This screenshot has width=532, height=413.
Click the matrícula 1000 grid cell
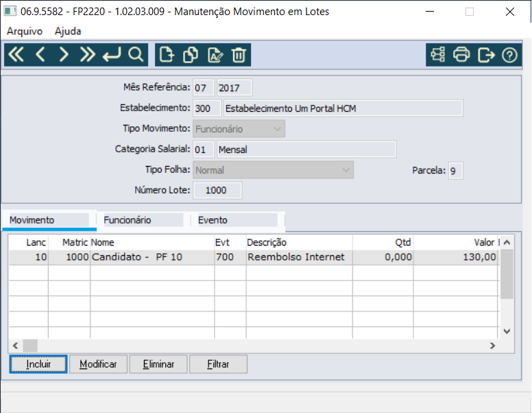[x=69, y=257]
